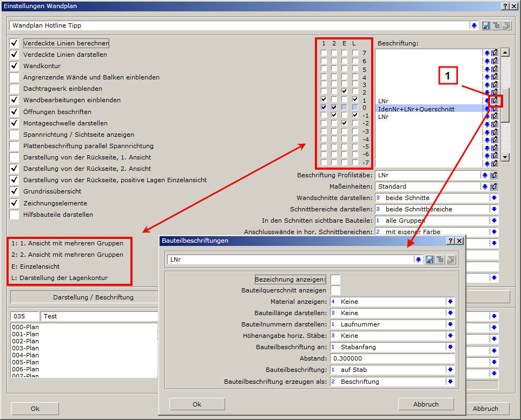Open the Wandschnitte darstellen dropdown

click(494, 198)
